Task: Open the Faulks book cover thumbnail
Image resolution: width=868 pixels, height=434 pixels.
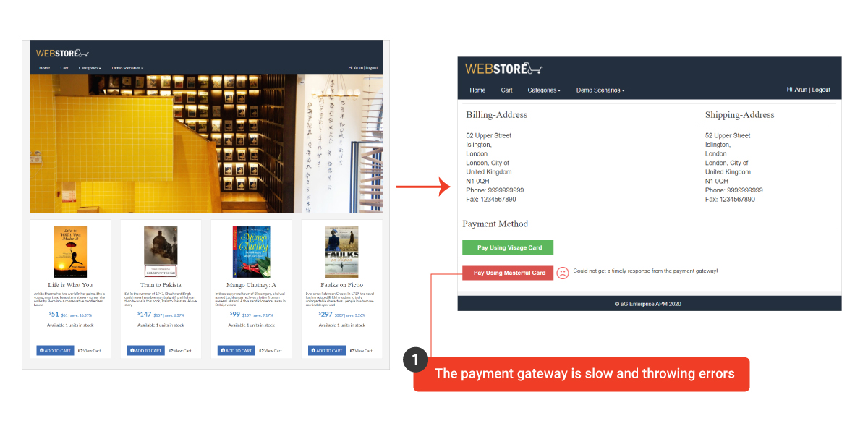Action: 341,252
